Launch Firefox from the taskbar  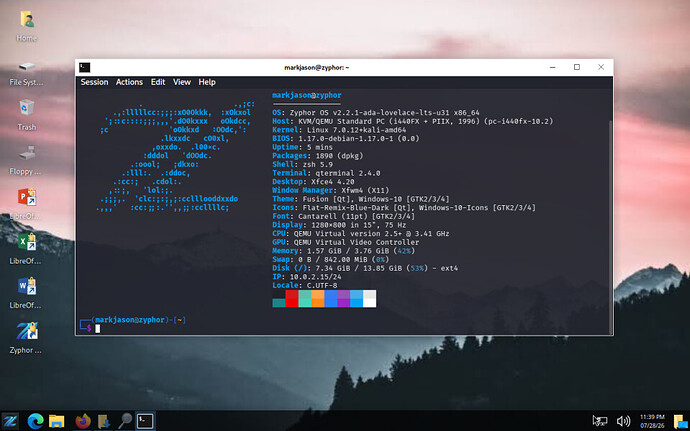click(83, 421)
